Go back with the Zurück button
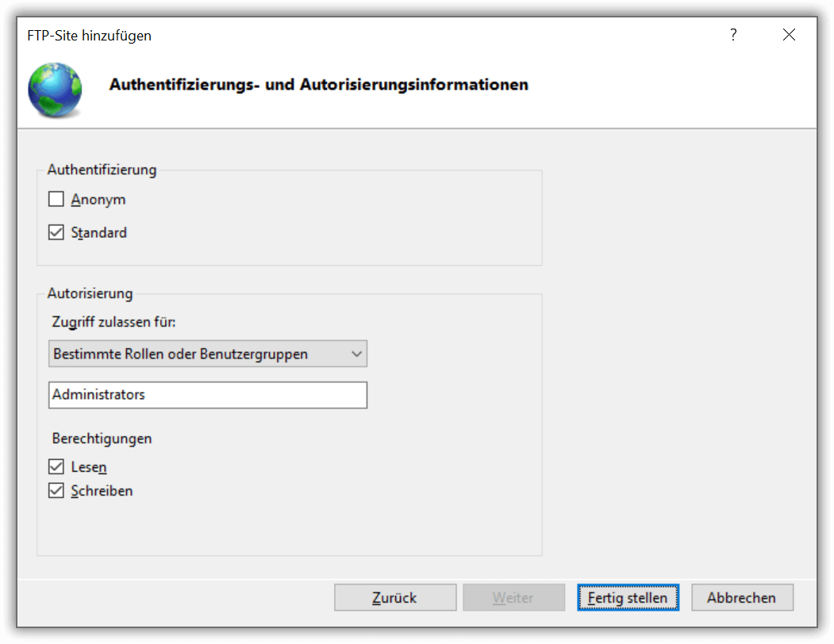Screen dimensions: 834x644 [394, 597]
